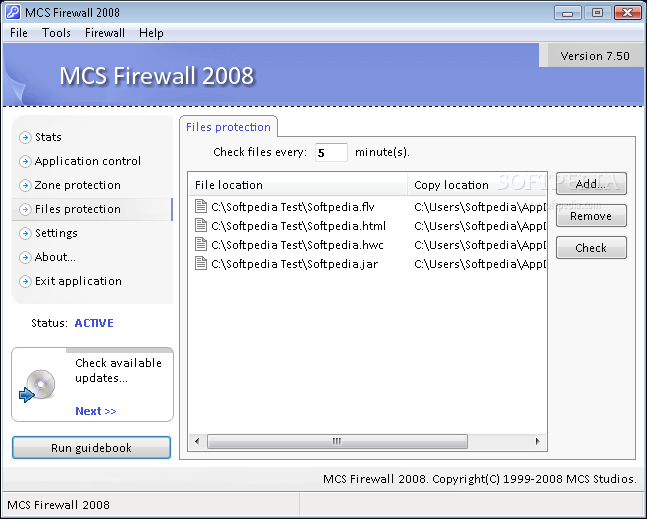Click Remove button
Image resolution: width=647 pixels, height=519 pixels.
[591, 216]
